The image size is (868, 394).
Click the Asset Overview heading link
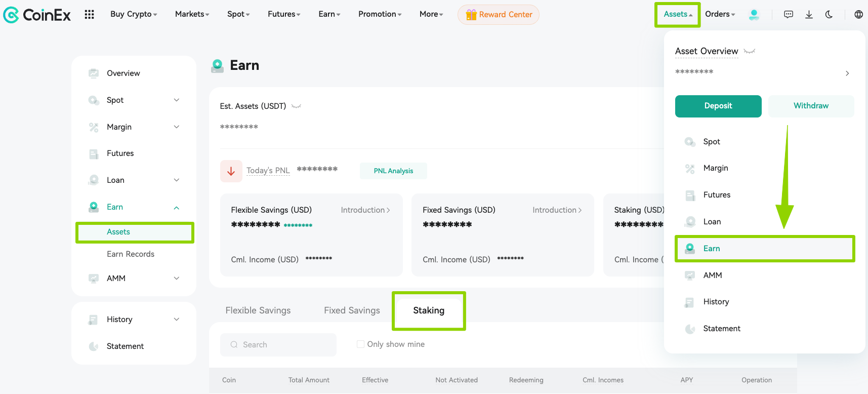point(707,51)
